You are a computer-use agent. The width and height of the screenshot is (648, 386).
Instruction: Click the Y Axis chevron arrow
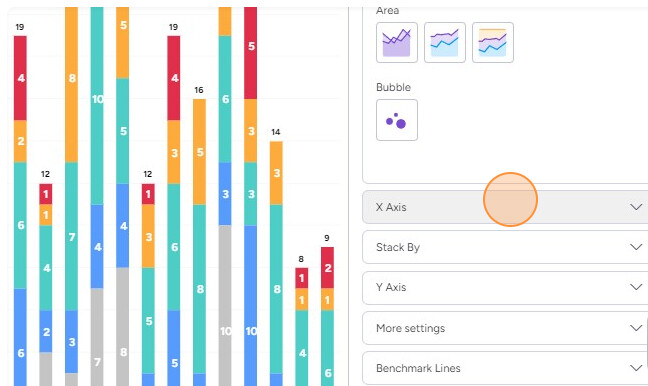pyautogui.click(x=636, y=287)
